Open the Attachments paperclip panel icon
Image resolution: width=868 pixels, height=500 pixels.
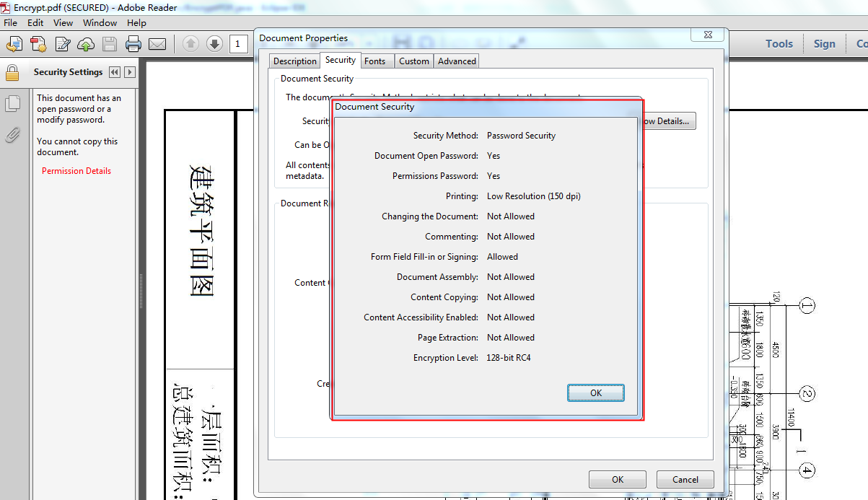tap(12, 134)
